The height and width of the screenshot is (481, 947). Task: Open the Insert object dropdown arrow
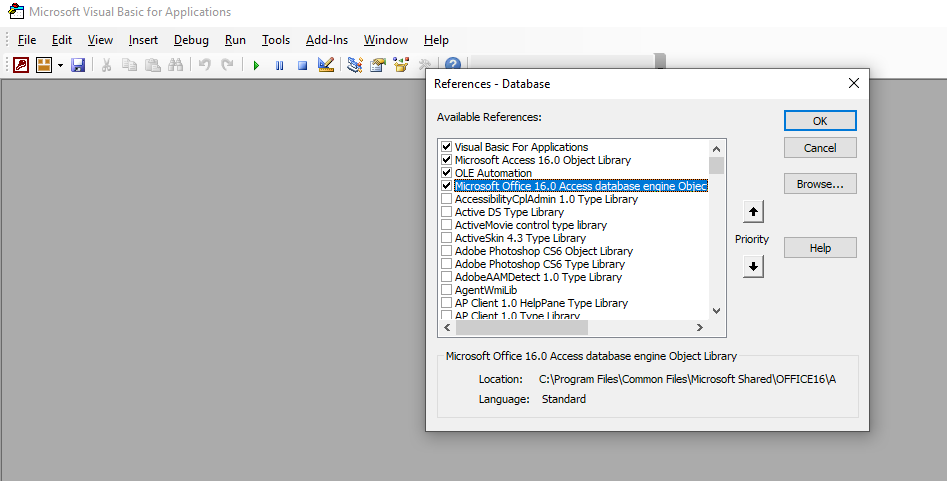point(60,65)
